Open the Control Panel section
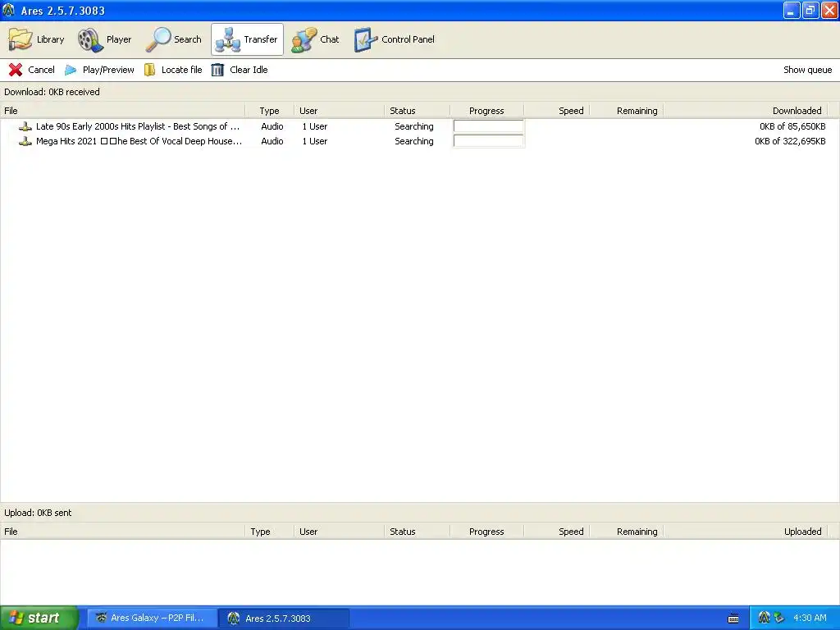The height and width of the screenshot is (630, 840). [x=395, y=39]
